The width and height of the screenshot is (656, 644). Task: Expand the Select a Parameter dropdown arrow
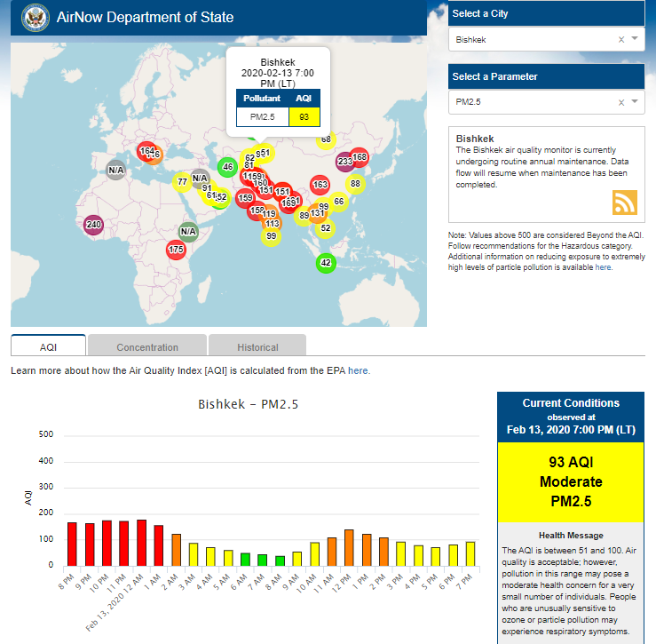click(x=635, y=102)
